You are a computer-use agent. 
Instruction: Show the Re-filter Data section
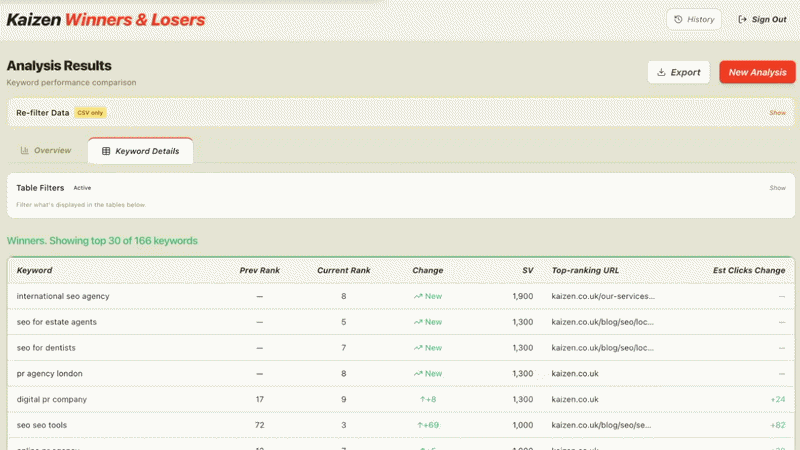click(x=777, y=113)
